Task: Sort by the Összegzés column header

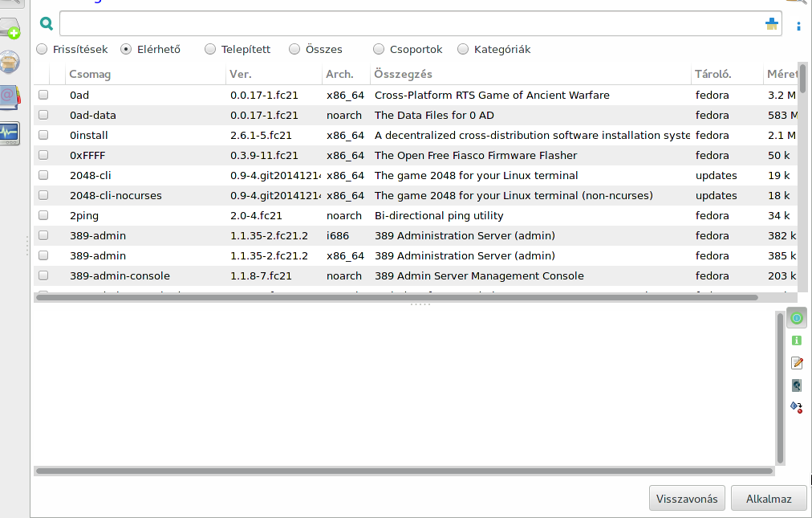Action: click(x=404, y=75)
